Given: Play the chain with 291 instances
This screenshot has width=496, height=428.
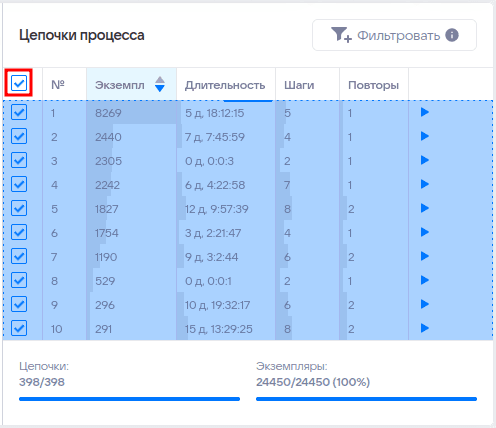Looking at the screenshot, I should (x=424, y=328).
